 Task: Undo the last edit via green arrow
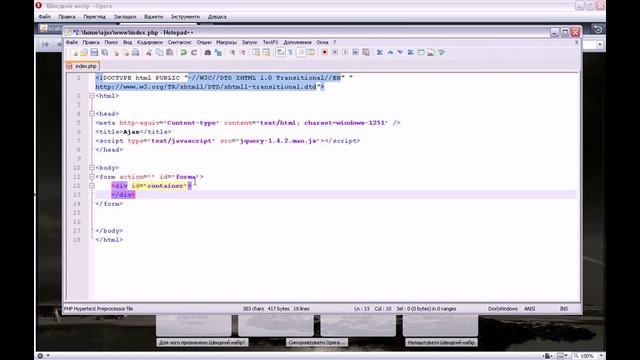coord(184,53)
